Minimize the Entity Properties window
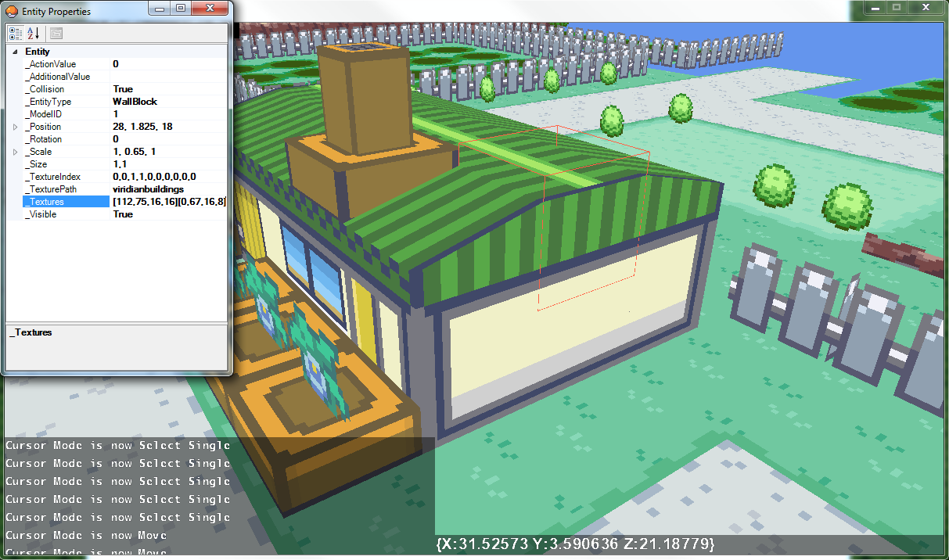 pos(160,9)
